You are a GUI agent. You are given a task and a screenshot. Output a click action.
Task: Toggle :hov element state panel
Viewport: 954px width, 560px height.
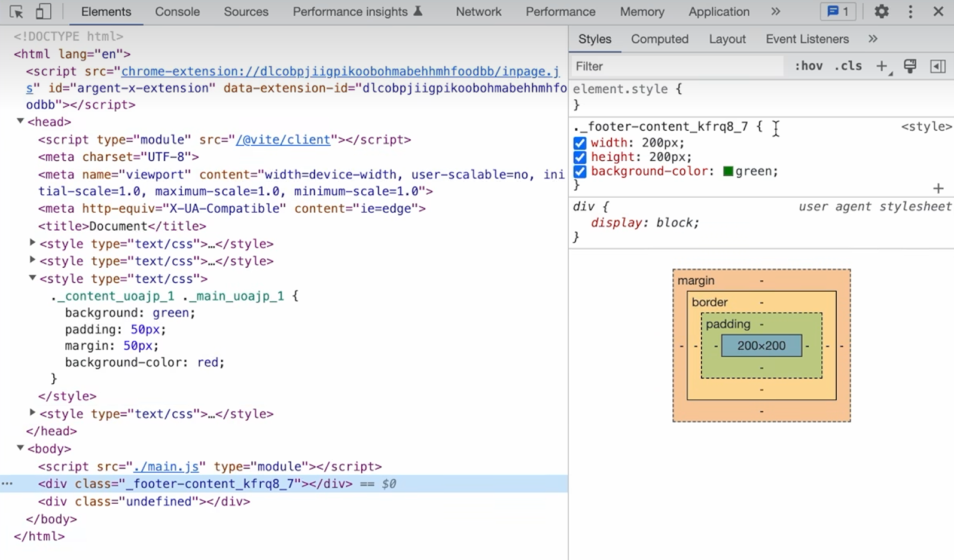(809, 66)
